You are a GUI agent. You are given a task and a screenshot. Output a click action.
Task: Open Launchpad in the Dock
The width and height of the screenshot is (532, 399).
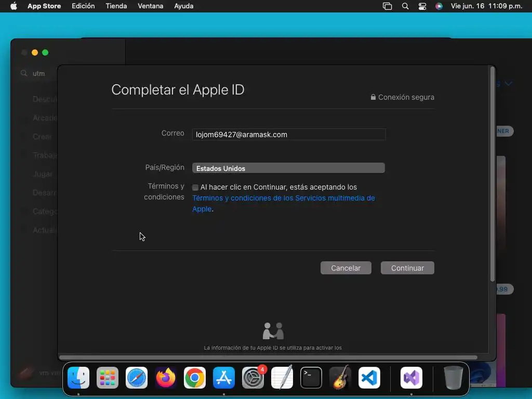[x=108, y=378]
